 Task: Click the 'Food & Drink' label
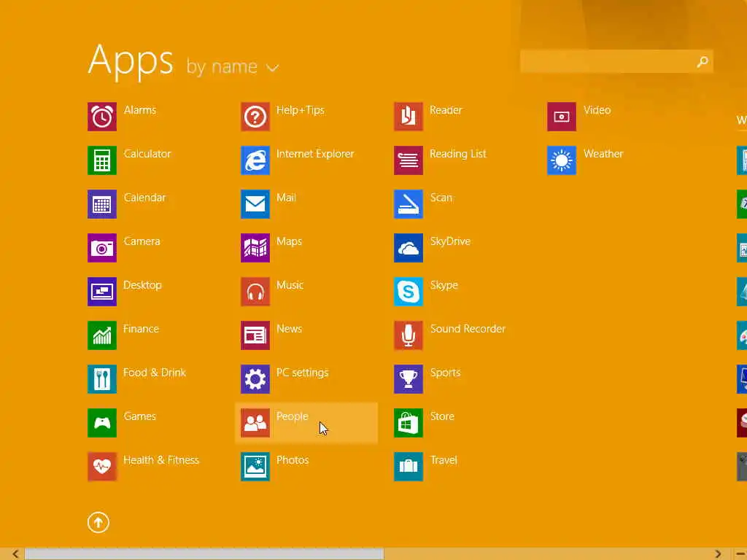point(155,373)
